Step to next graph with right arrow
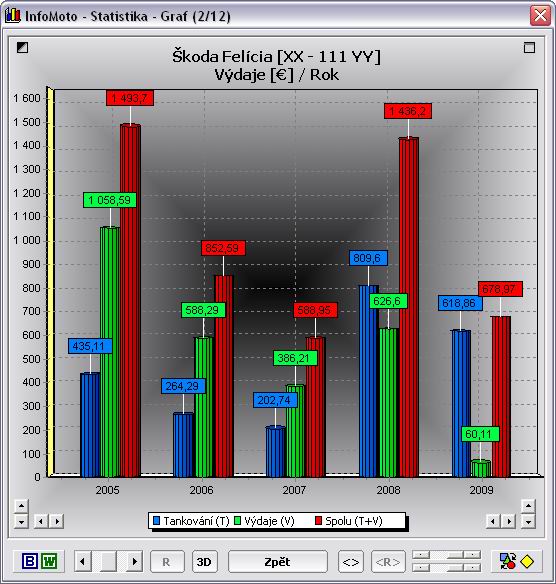556x584 pixels. pos(134,561)
